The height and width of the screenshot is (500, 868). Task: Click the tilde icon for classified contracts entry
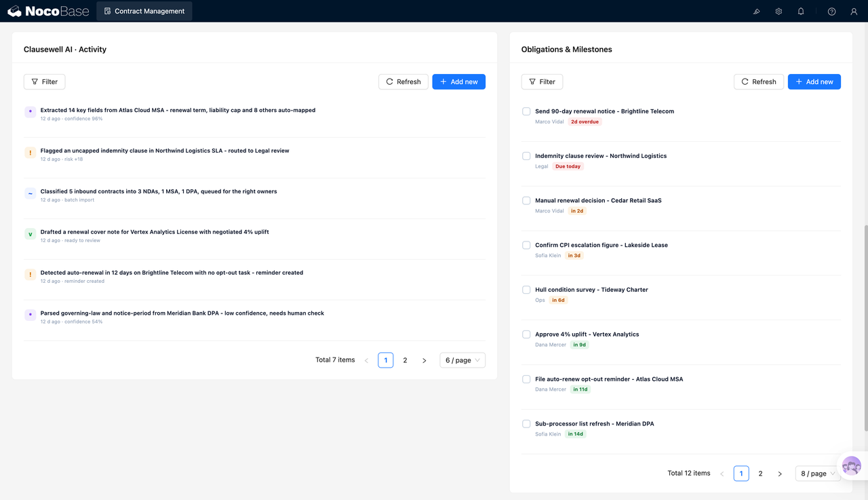pos(30,193)
